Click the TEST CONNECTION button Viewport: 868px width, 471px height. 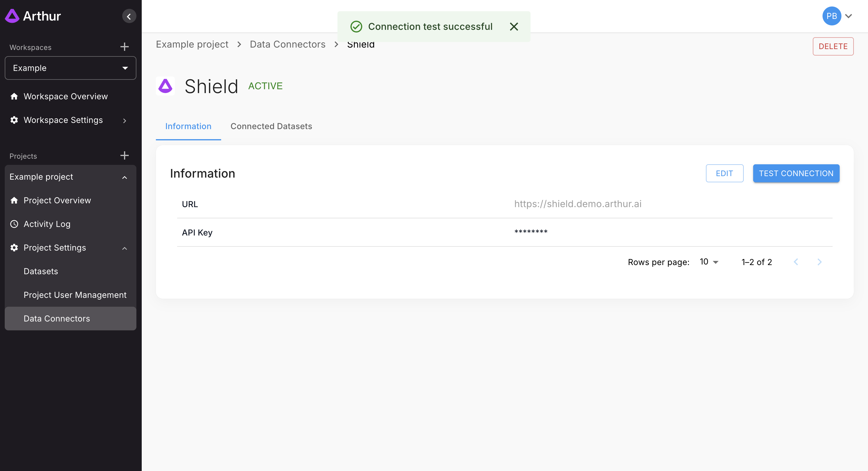click(x=796, y=173)
